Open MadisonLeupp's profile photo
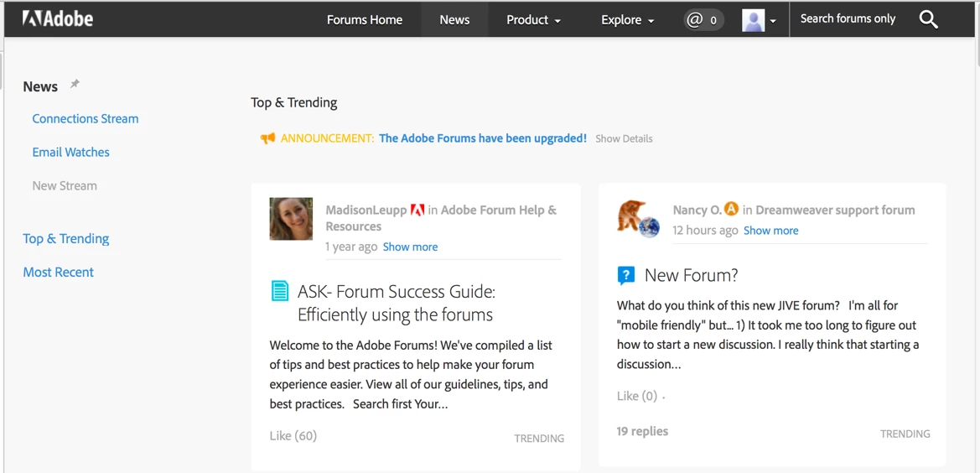The height and width of the screenshot is (473, 980). tap(291, 219)
